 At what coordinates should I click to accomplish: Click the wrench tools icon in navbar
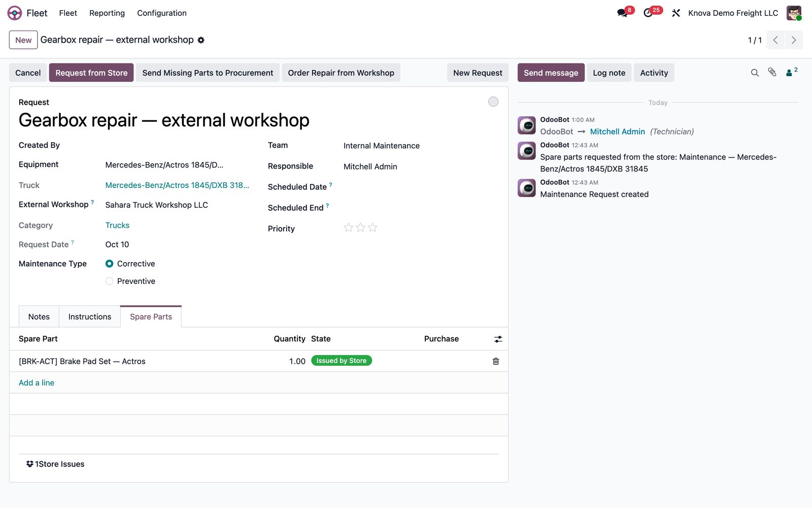(x=675, y=13)
